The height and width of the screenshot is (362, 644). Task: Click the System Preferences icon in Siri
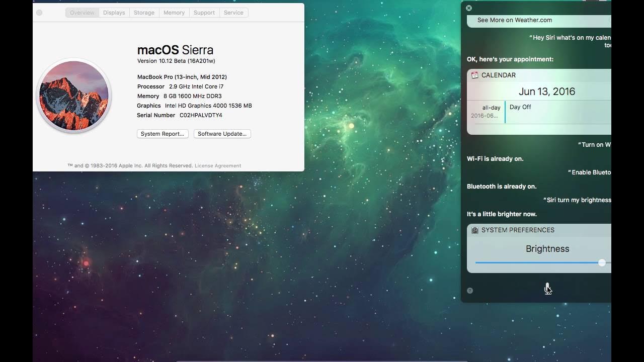[474, 230]
